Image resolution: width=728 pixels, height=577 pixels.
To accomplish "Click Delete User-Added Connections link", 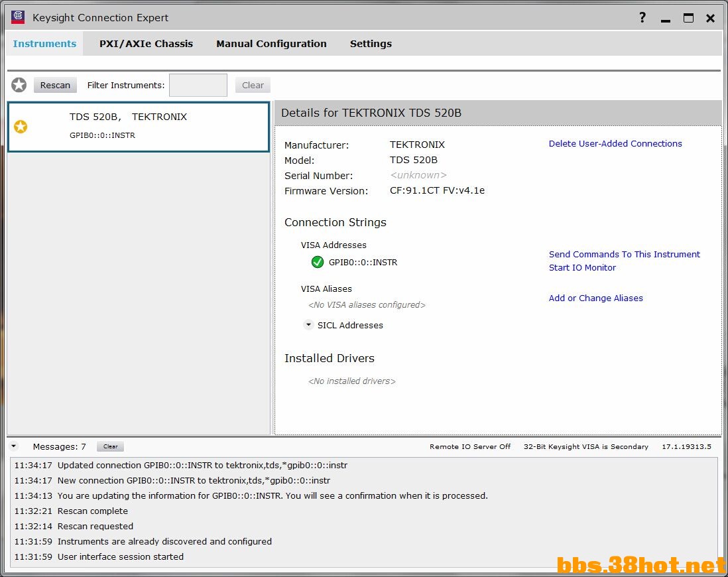I will (x=615, y=143).
